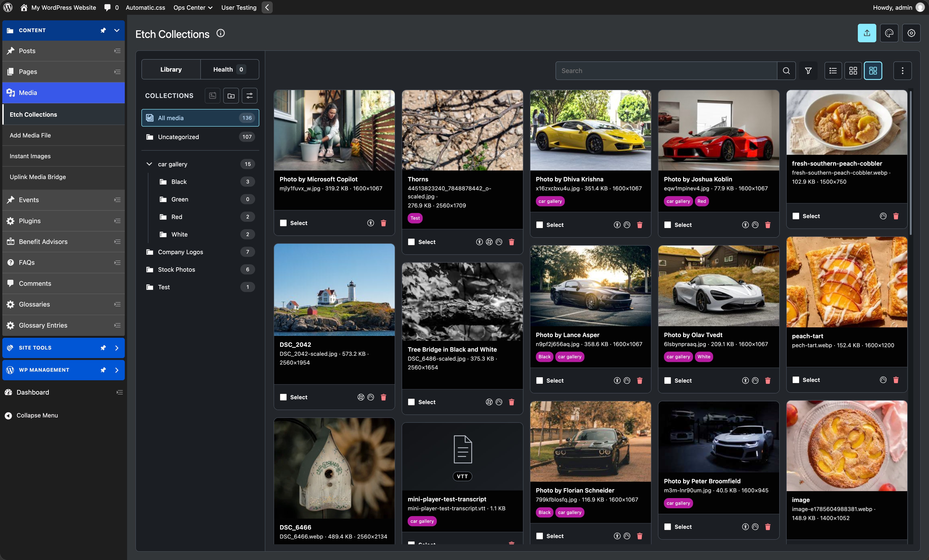This screenshot has width=929, height=560.
Task: Tick the Select box for DSC_2042
Action: coord(283,397)
